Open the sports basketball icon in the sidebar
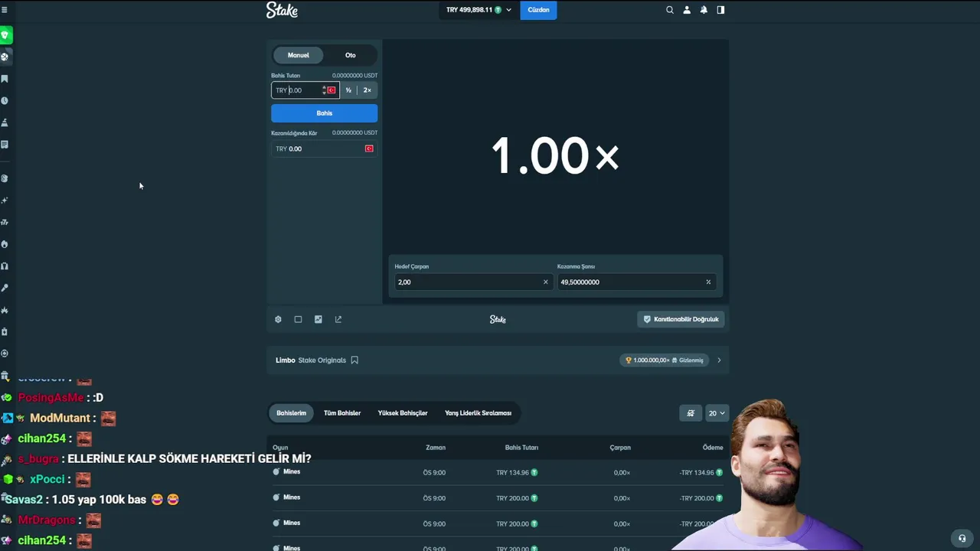The image size is (980, 551). click(5, 57)
